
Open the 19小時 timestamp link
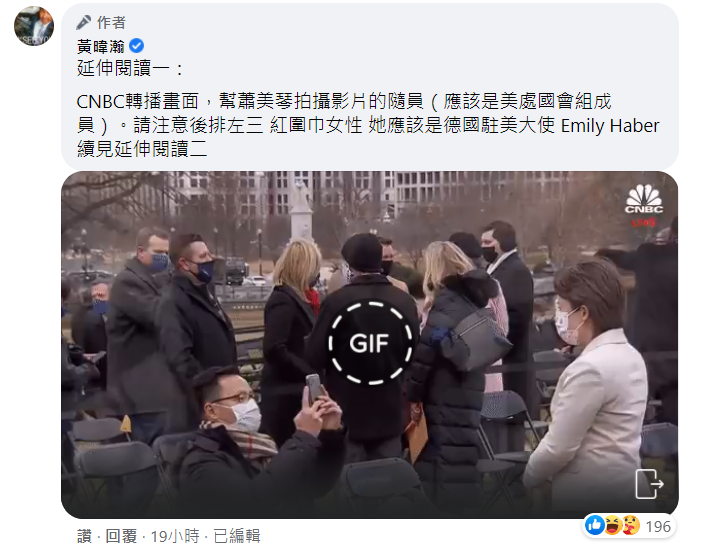point(175,536)
